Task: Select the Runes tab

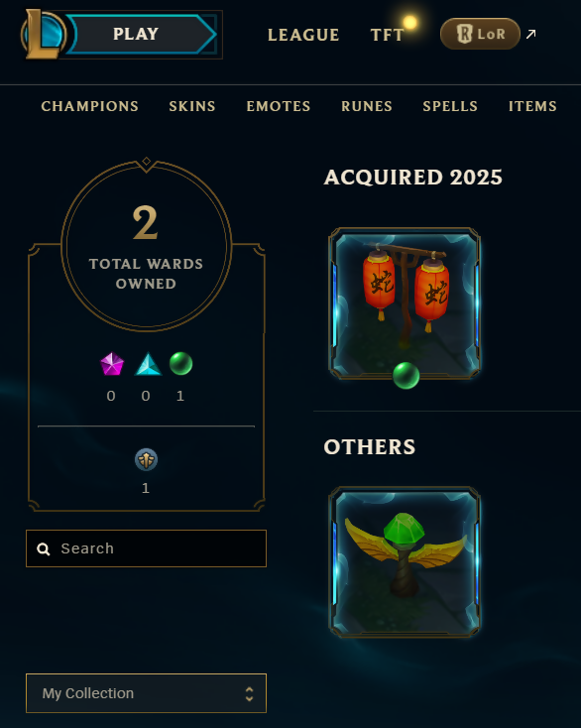Action: [x=367, y=106]
